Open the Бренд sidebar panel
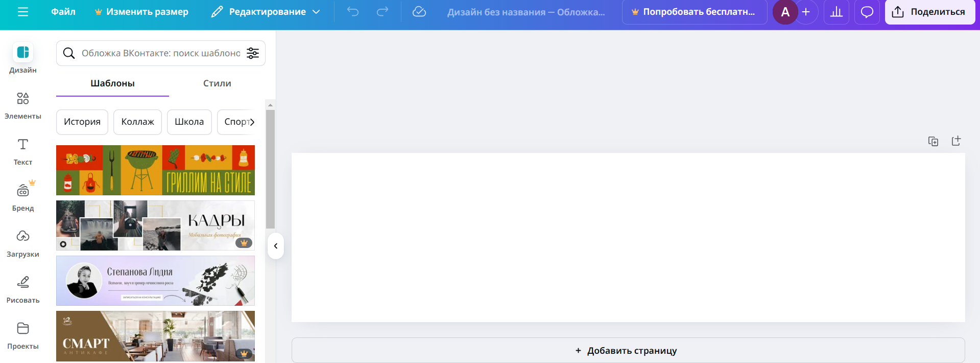The image size is (980, 363). tap(23, 197)
